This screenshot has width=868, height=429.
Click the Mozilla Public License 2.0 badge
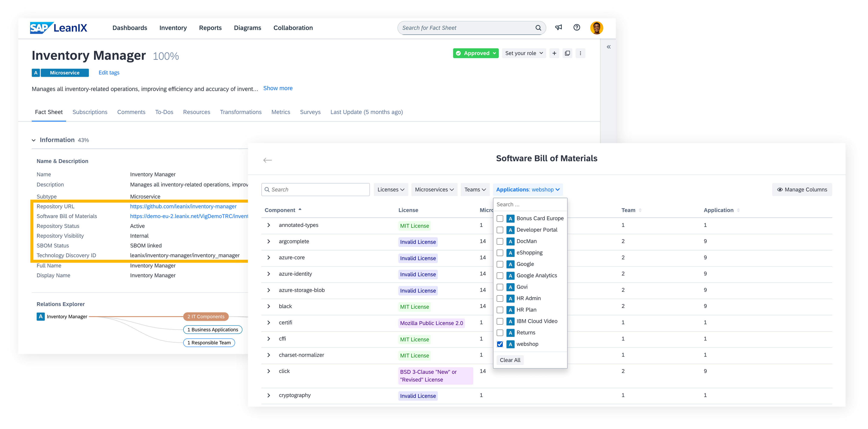coord(431,323)
